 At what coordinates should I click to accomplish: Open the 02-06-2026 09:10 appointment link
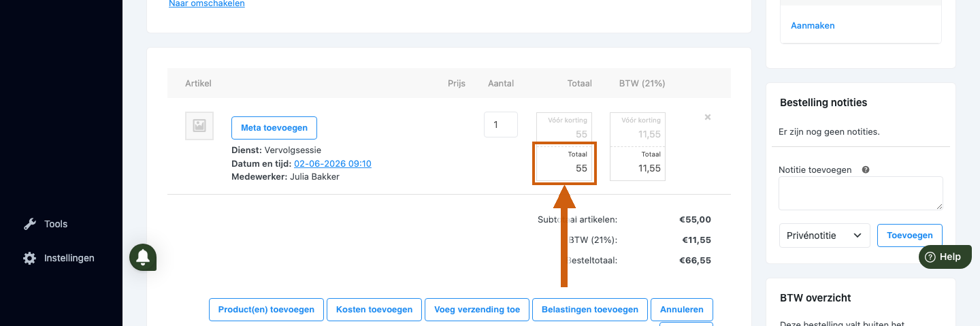[x=333, y=163]
